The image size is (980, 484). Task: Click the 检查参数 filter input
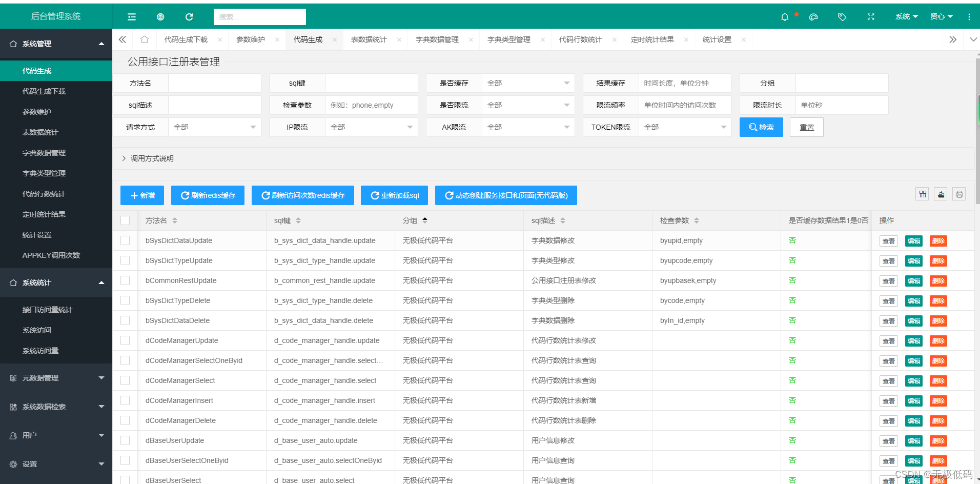coord(371,105)
